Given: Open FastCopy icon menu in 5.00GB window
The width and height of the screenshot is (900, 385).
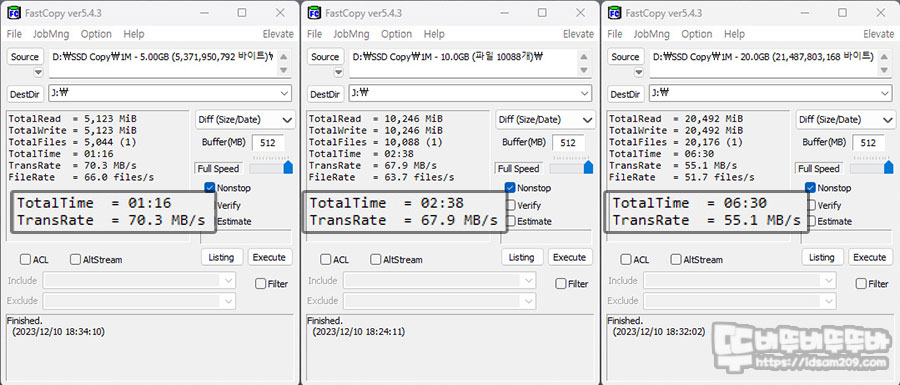Looking at the screenshot, I should [13, 13].
